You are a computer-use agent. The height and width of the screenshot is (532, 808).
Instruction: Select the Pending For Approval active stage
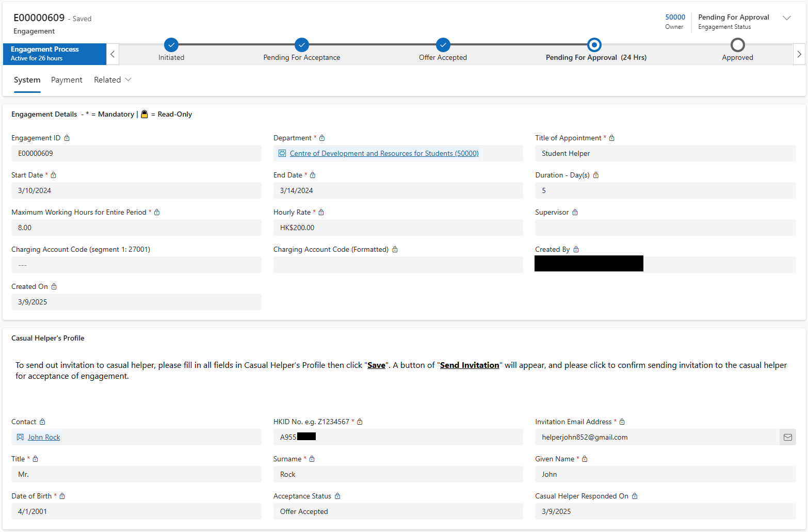point(594,45)
